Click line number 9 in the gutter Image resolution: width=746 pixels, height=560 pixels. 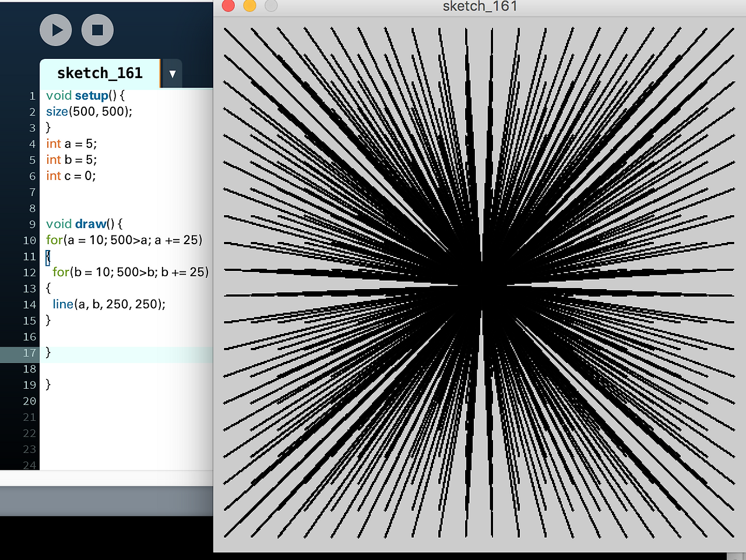pyautogui.click(x=33, y=224)
